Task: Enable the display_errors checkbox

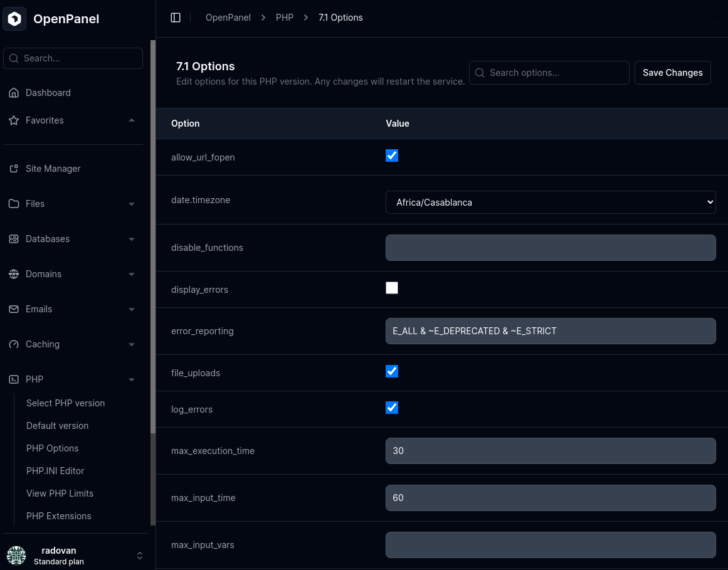Action: [392, 288]
